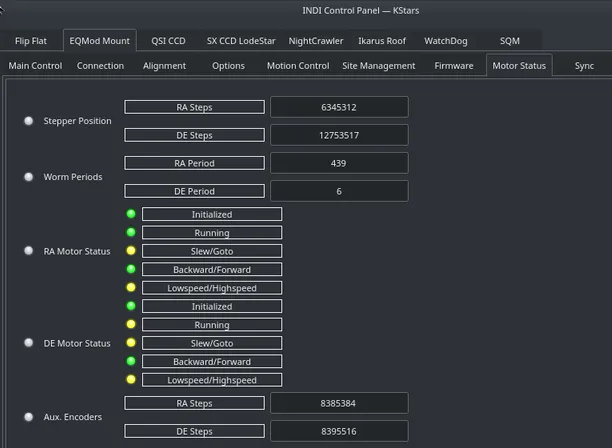Open Site Management sub-tab

[379, 66]
